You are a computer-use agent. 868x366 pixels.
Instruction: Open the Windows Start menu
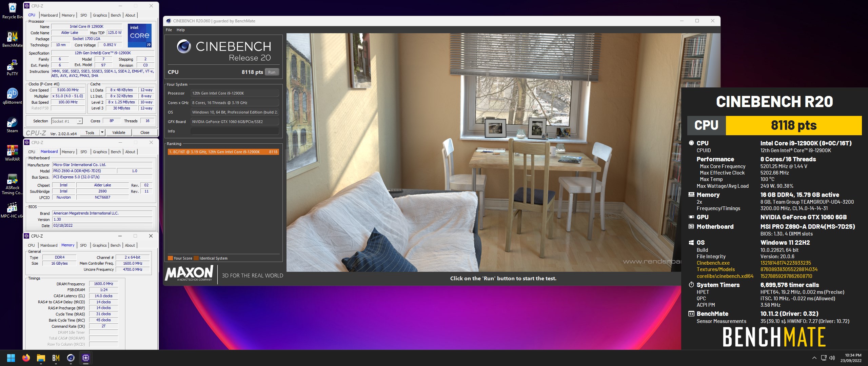pyautogui.click(x=11, y=358)
